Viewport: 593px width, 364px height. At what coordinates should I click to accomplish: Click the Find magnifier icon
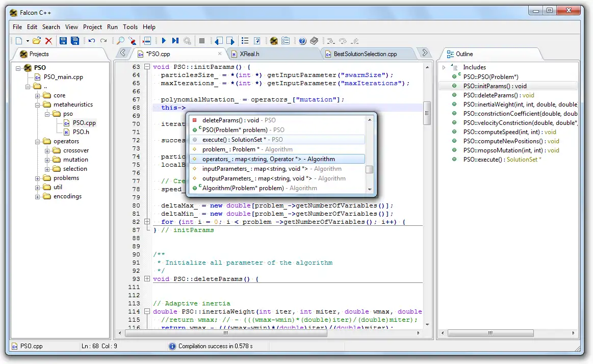121,41
